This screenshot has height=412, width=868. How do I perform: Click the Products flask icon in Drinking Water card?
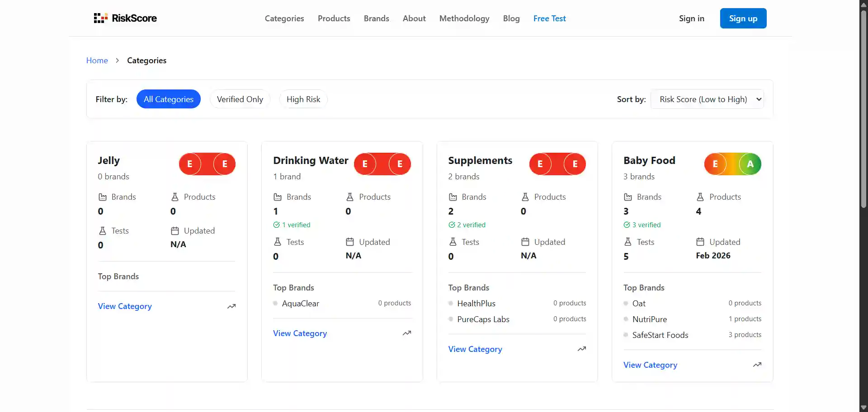(x=350, y=197)
